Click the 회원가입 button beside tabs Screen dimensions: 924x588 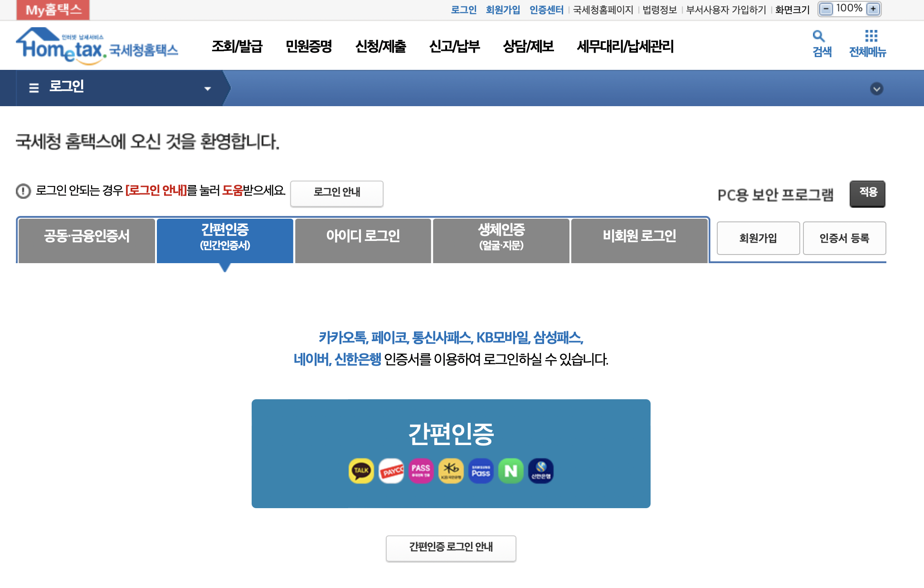tap(758, 238)
